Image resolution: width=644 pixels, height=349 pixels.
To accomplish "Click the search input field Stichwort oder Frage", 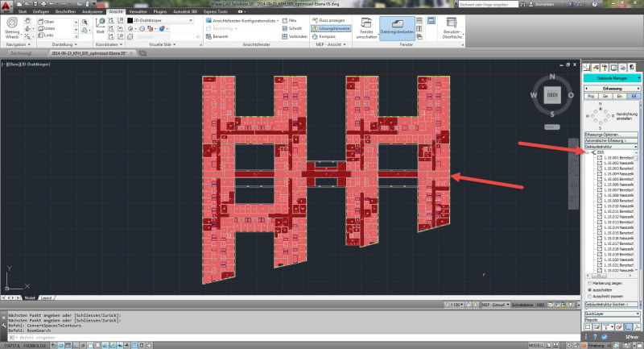I will coord(488,4).
